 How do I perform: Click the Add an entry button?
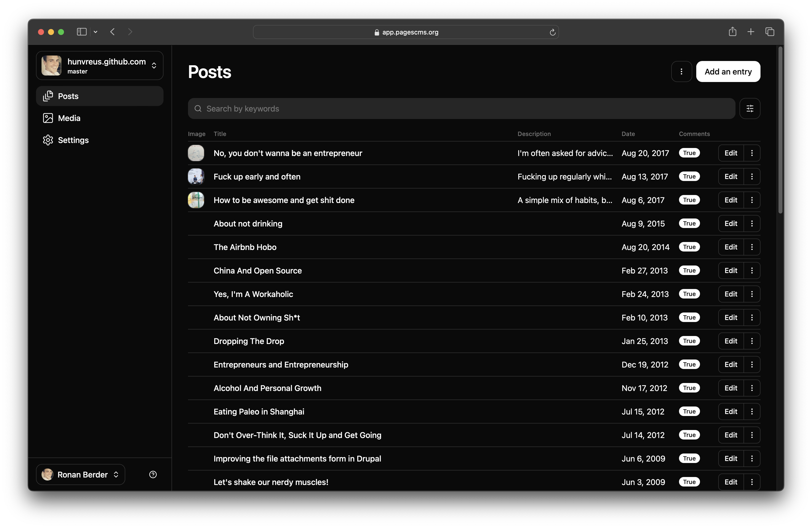(x=728, y=72)
